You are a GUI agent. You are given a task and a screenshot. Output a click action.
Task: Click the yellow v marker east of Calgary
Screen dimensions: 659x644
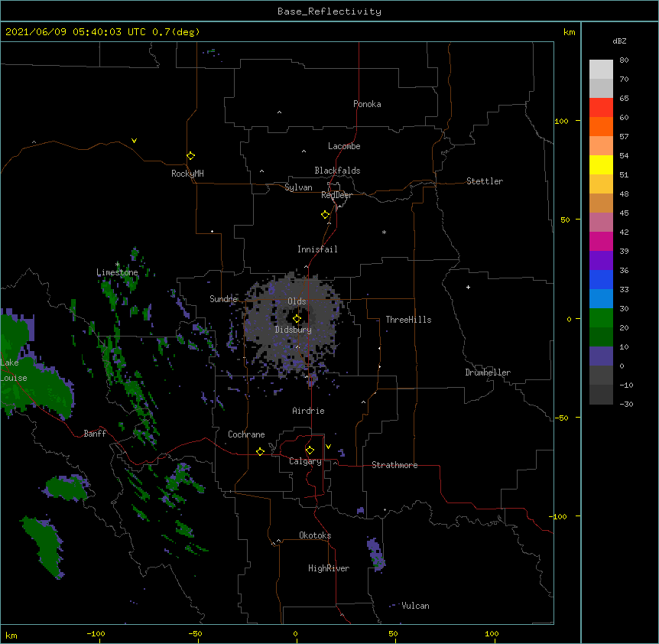(x=328, y=447)
